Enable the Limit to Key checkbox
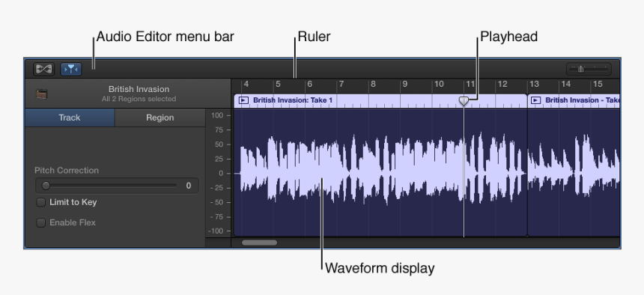This screenshot has height=295, width=644. pos(40,202)
